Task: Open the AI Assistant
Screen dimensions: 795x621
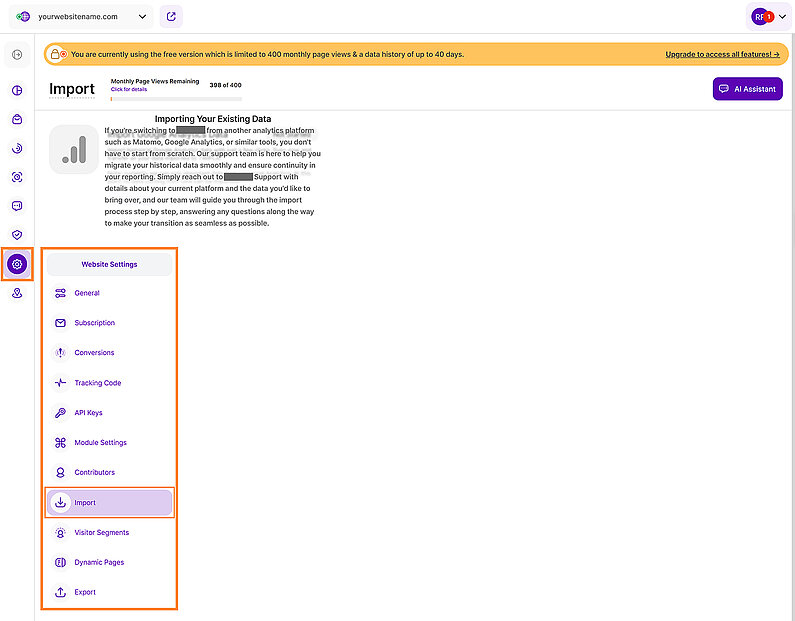Action: (748, 89)
